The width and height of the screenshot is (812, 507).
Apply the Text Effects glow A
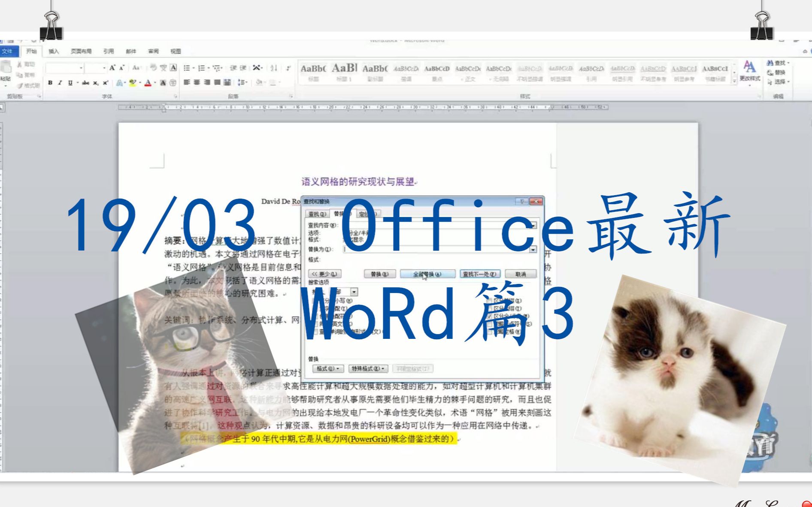click(x=119, y=82)
